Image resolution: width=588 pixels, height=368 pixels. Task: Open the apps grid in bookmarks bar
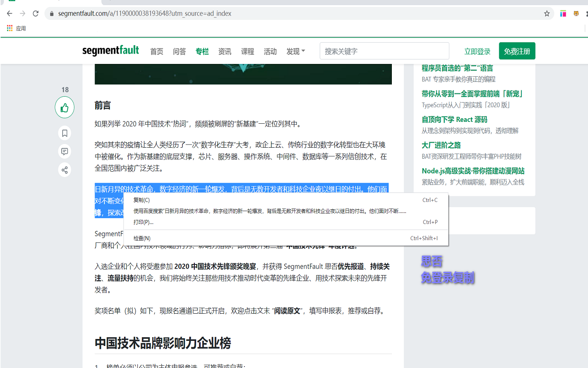coord(10,28)
